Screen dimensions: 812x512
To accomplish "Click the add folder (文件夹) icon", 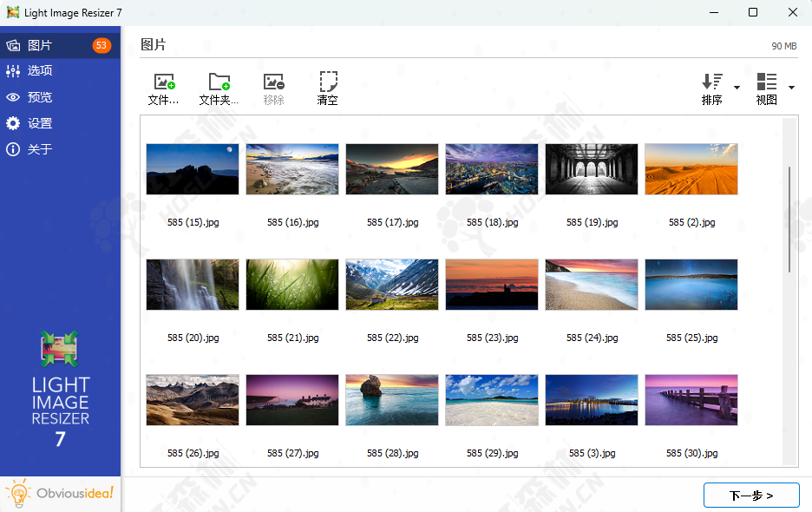I will [219, 82].
